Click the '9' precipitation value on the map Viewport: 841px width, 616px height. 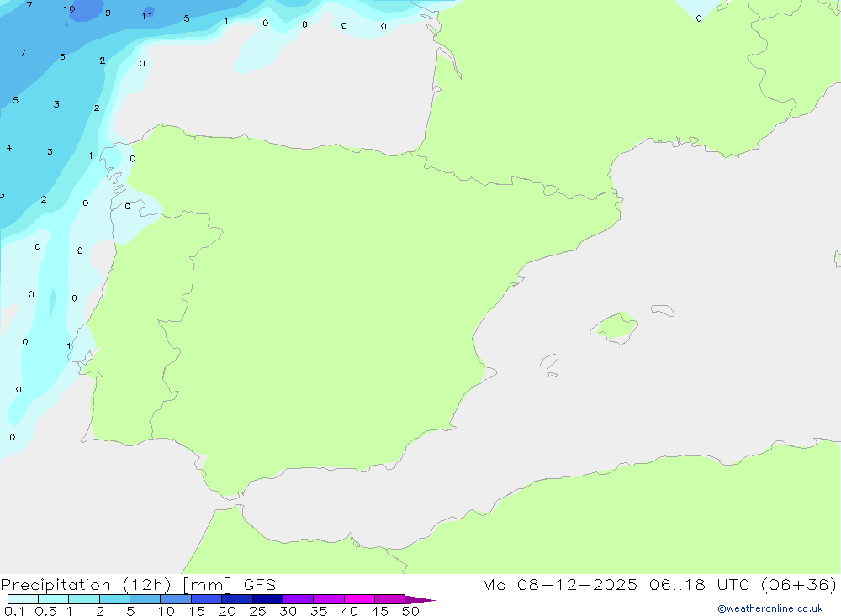108,13
